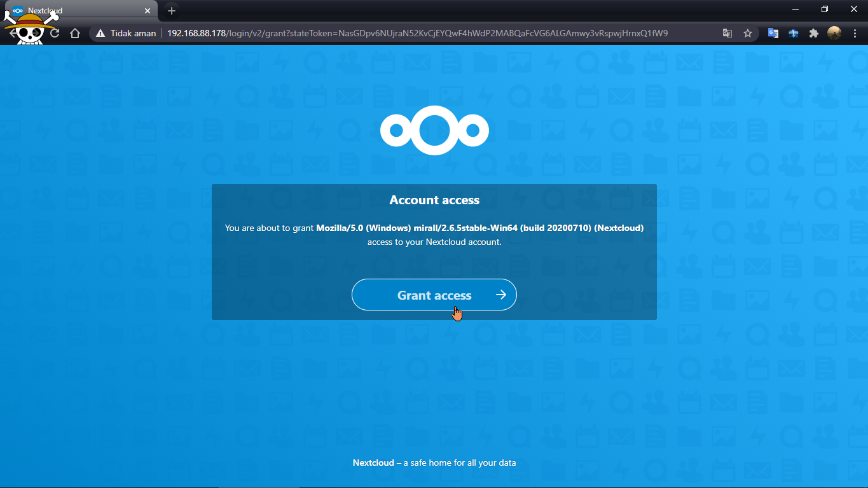The height and width of the screenshot is (488, 868).
Task: Open the Google Translate page icon
Action: [727, 33]
